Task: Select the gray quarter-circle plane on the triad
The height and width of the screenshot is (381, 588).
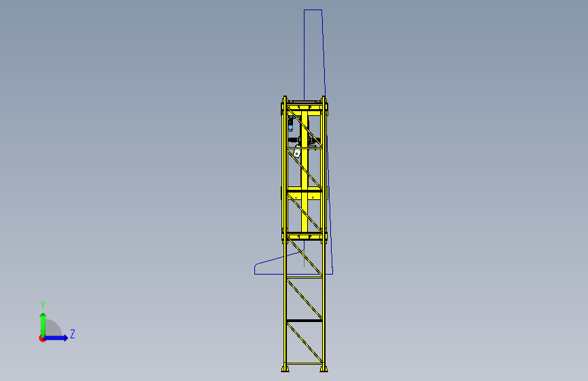Action: pos(54,327)
